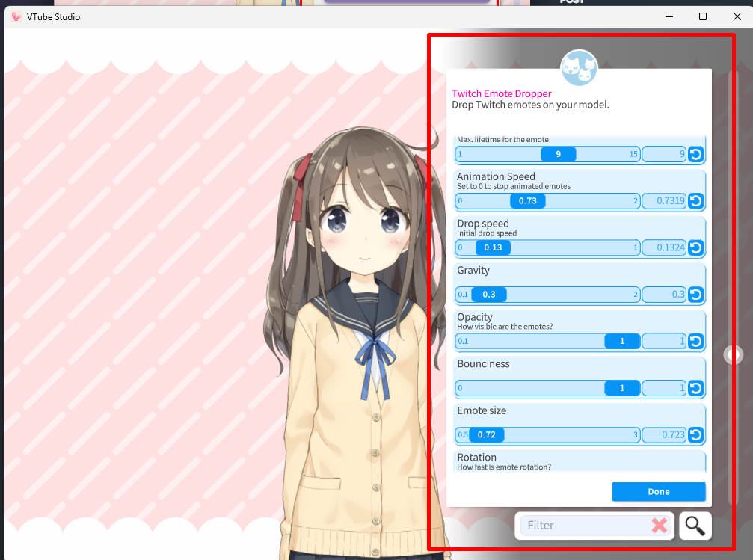Click the Drop speed value field 0.1324
This screenshot has width=753, height=560.
(x=664, y=247)
